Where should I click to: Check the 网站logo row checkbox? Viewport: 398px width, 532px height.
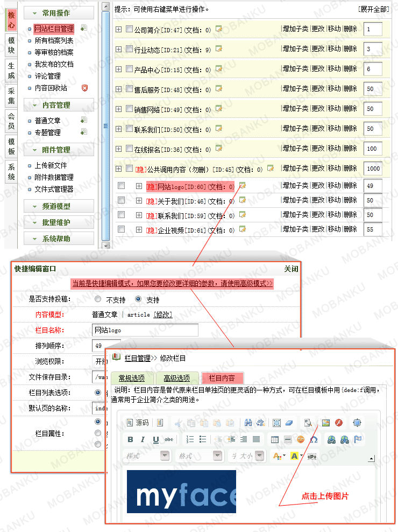pyautogui.click(x=121, y=186)
